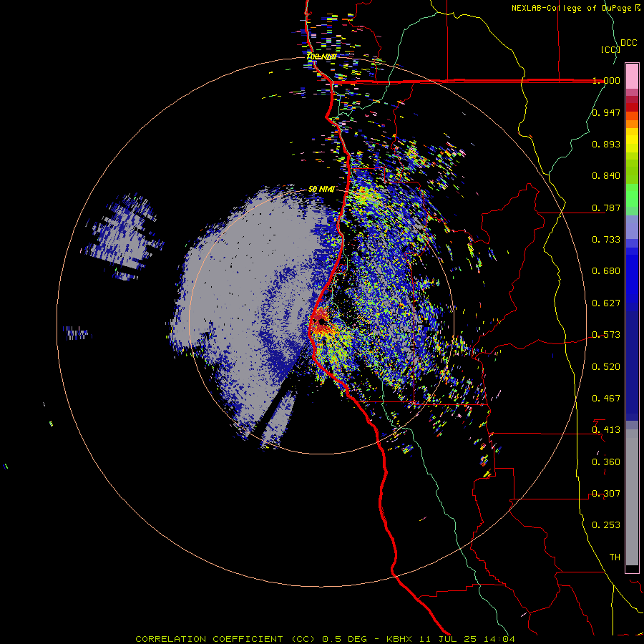Click the 0.413 scale value
644x644 pixels.
pyautogui.click(x=606, y=430)
